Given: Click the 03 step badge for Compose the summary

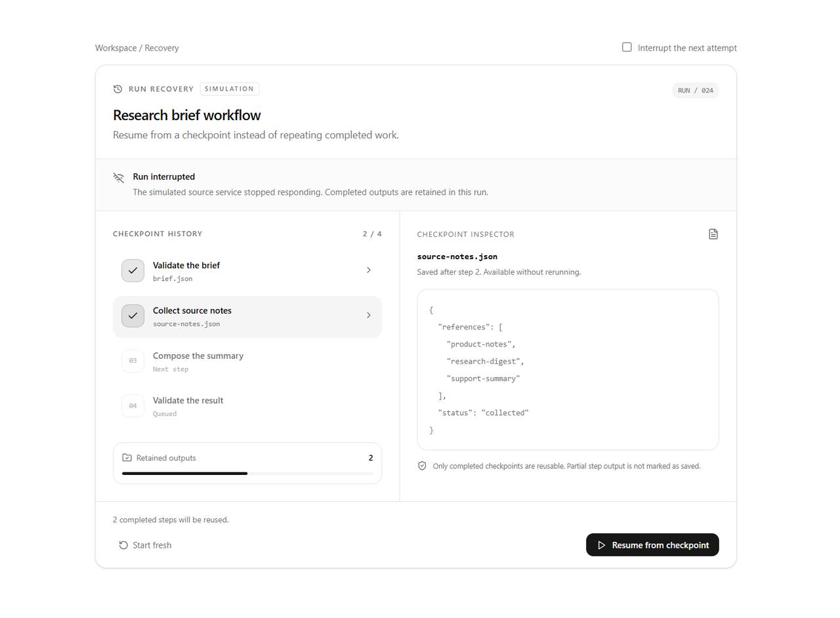Looking at the screenshot, I should (133, 361).
